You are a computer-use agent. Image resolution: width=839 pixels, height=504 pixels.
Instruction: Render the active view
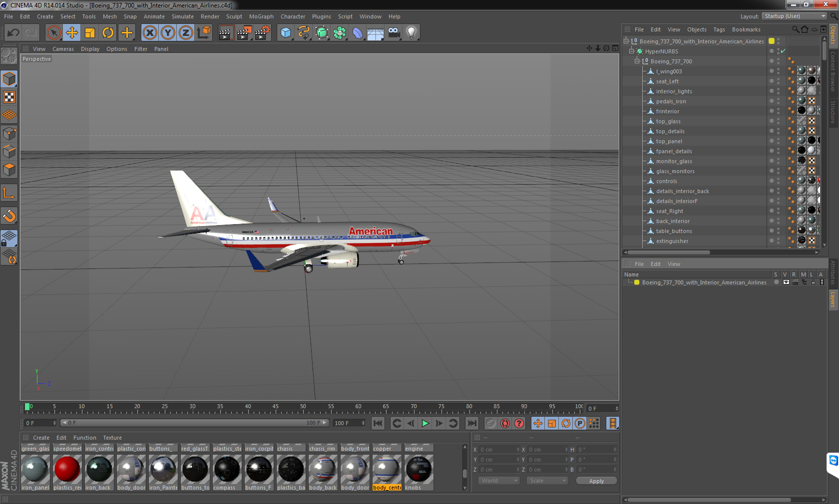[226, 33]
